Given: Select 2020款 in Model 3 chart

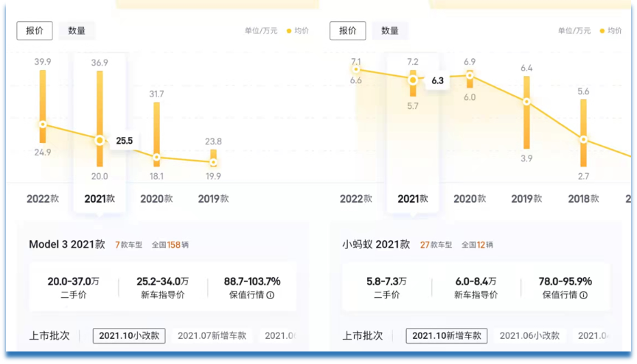Looking at the screenshot, I should 156,199.
